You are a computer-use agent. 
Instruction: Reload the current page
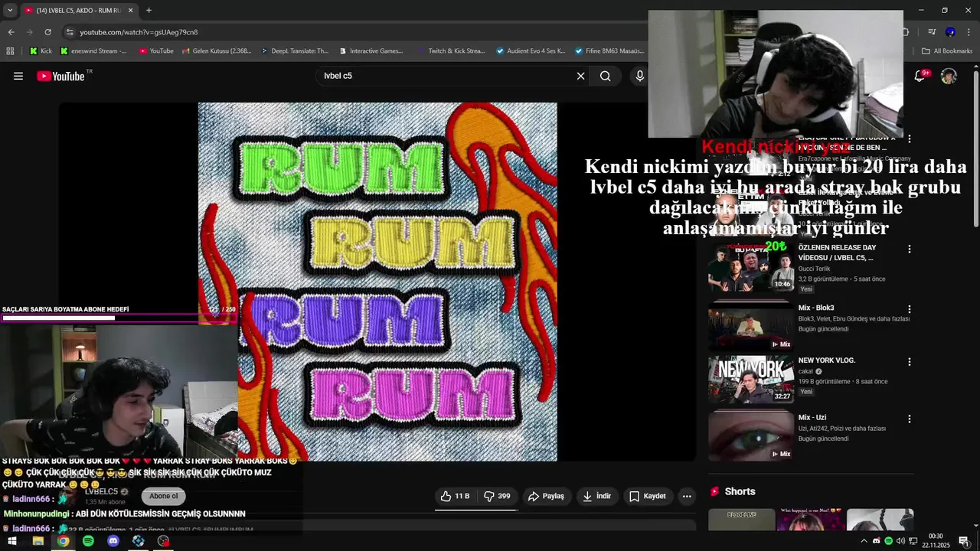click(x=47, y=32)
